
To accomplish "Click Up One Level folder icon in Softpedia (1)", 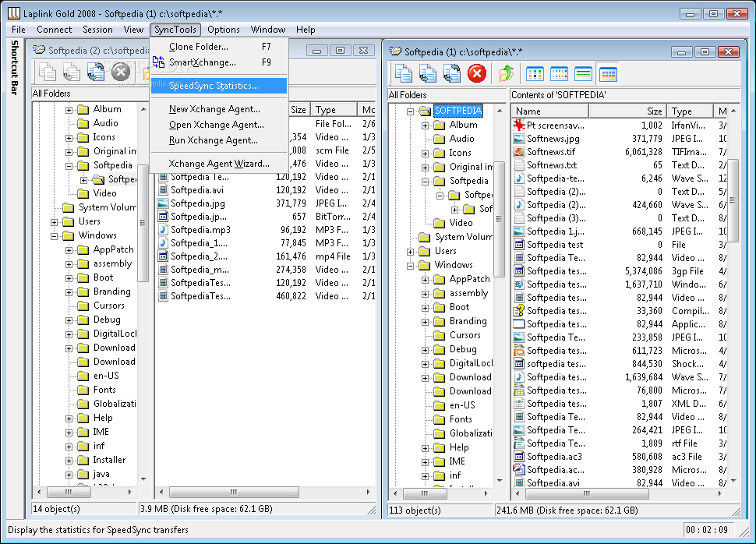I will (507, 74).
